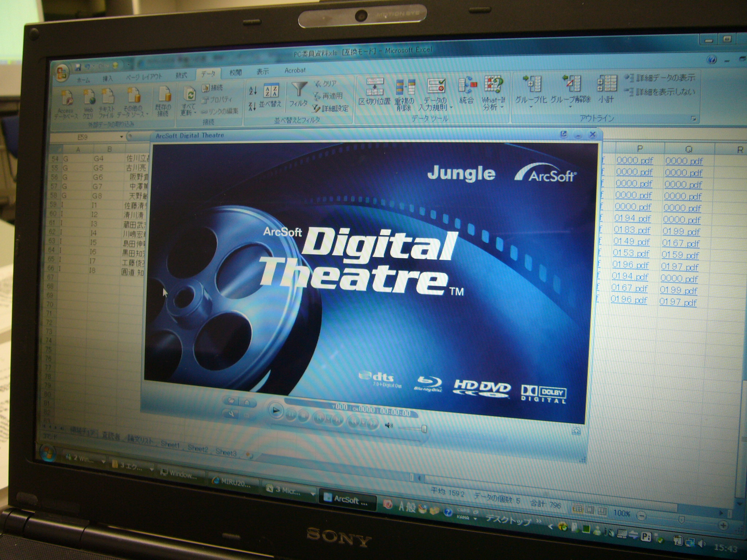Open the 0153.pdf hyperlink
This screenshot has height=560, width=747.
point(631,253)
